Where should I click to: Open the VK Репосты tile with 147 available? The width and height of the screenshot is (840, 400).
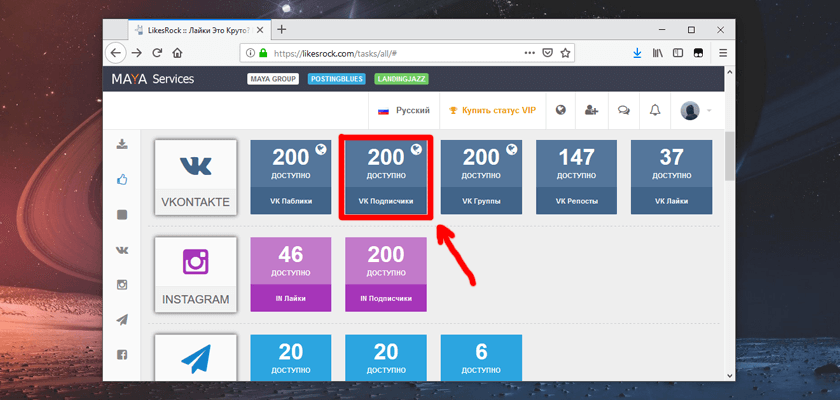[x=576, y=177]
